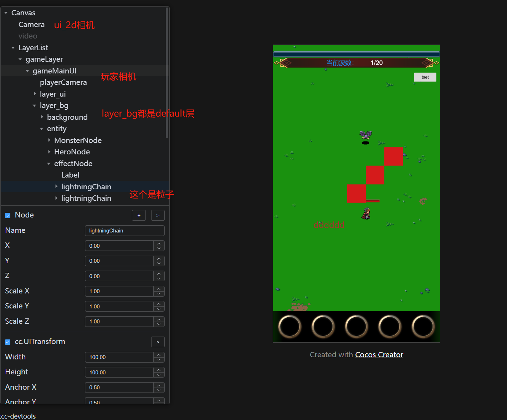Click the Z position input field
The width and height of the screenshot is (507, 420).
tap(119, 276)
